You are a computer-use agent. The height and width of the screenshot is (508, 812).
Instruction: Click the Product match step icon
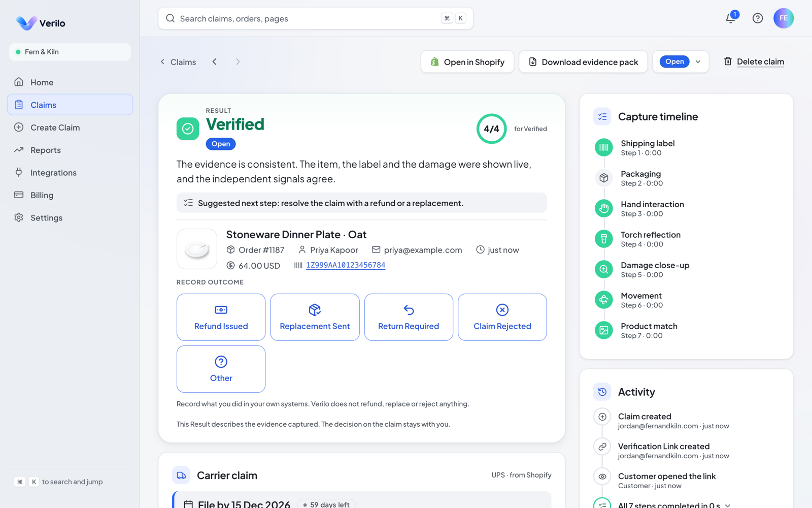[603, 331]
